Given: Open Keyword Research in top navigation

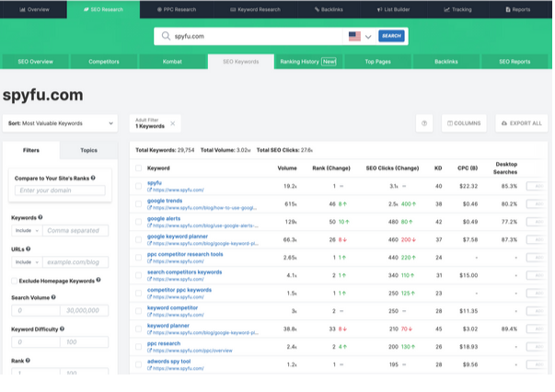Looking at the screenshot, I should click(255, 9).
